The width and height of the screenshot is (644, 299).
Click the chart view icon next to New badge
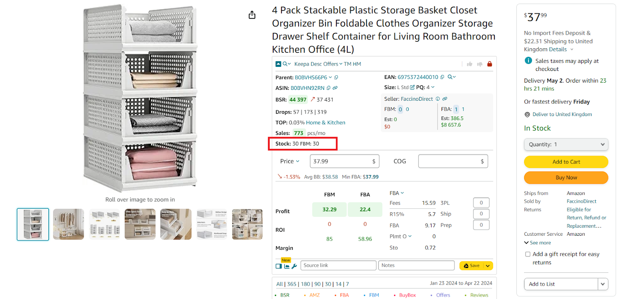tap(287, 266)
